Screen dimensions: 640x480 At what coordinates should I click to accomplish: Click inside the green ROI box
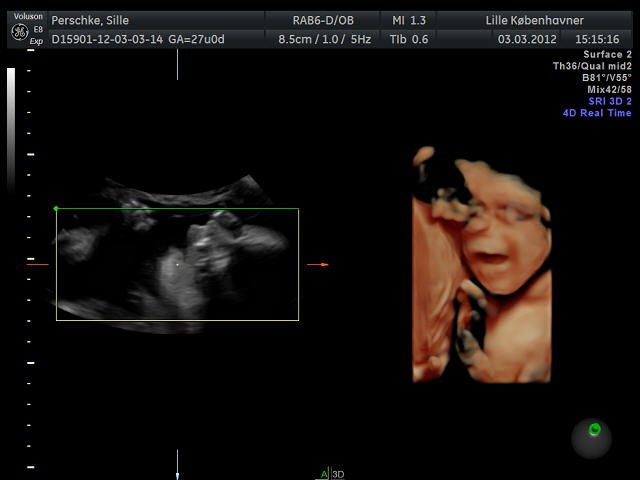[120, 290]
